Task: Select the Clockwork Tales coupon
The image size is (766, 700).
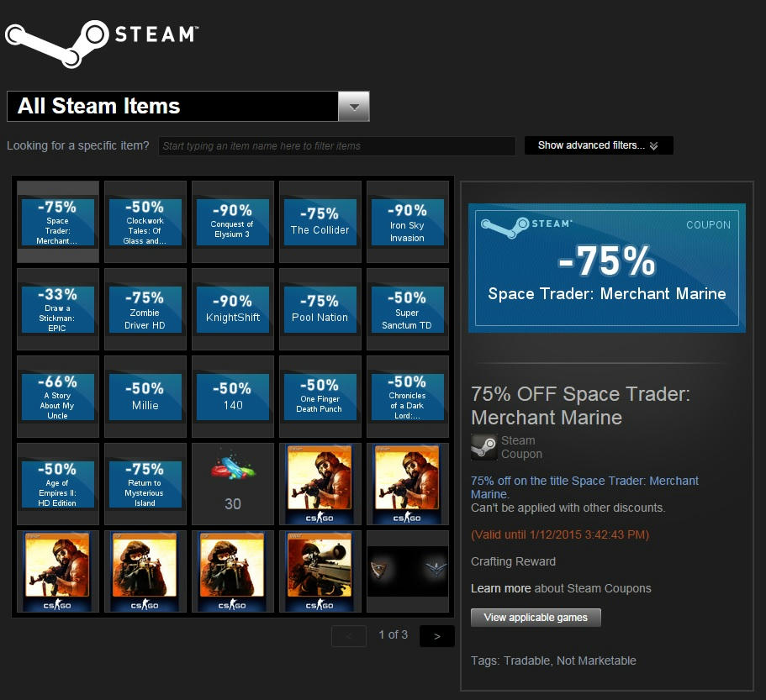Action: tap(145, 222)
